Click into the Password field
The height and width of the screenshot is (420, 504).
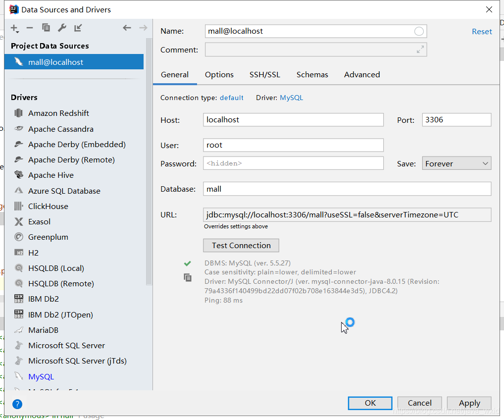[x=293, y=163]
